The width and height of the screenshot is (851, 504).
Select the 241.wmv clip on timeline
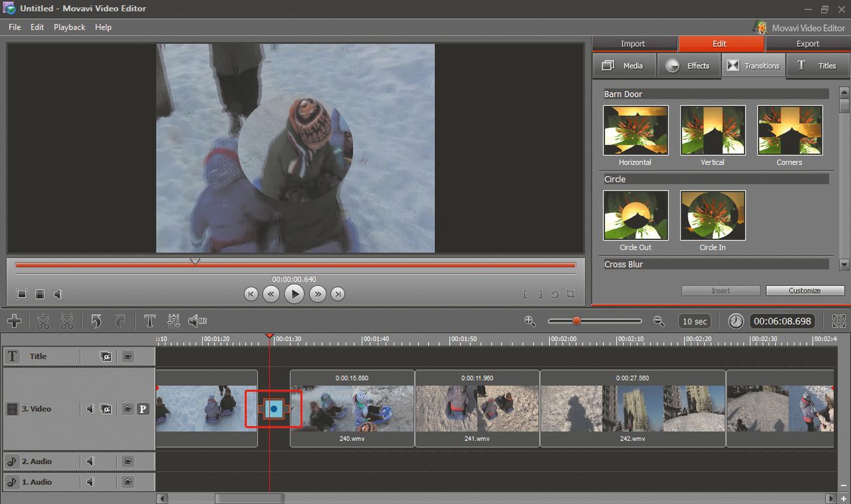pos(477,409)
